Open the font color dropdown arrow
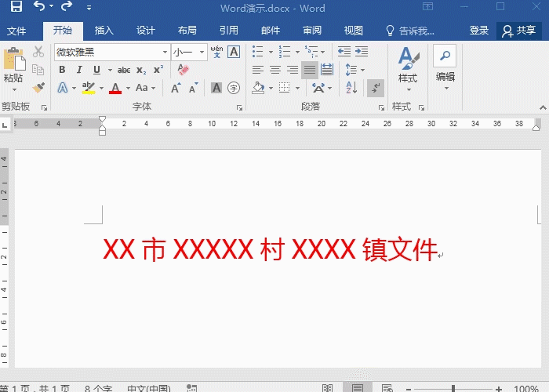 pyautogui.click(x=128, y=88)
